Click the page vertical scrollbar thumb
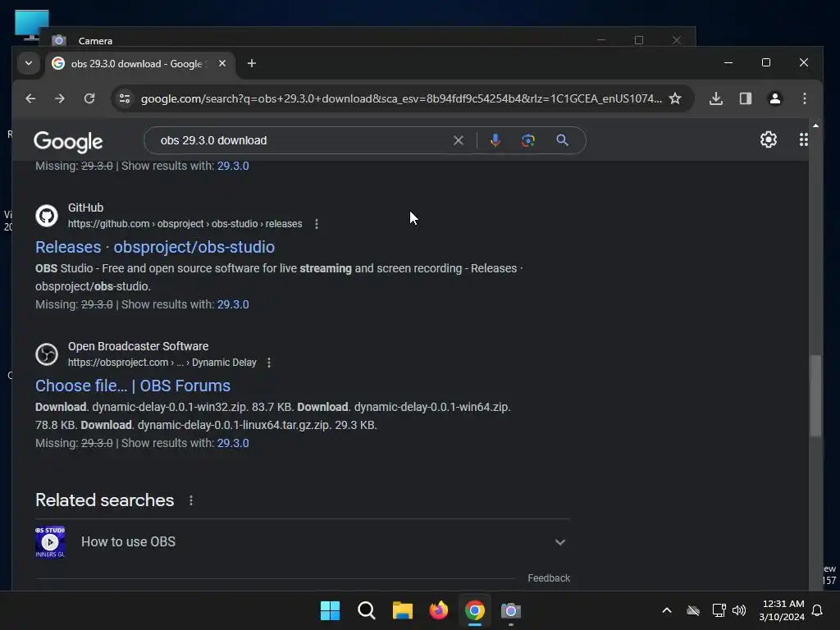Viewport: 840px width, 630px height. pos(815,395)
